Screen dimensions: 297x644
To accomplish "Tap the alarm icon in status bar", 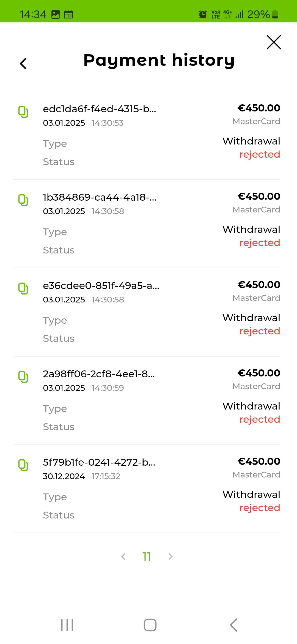I will pos(203,14).
